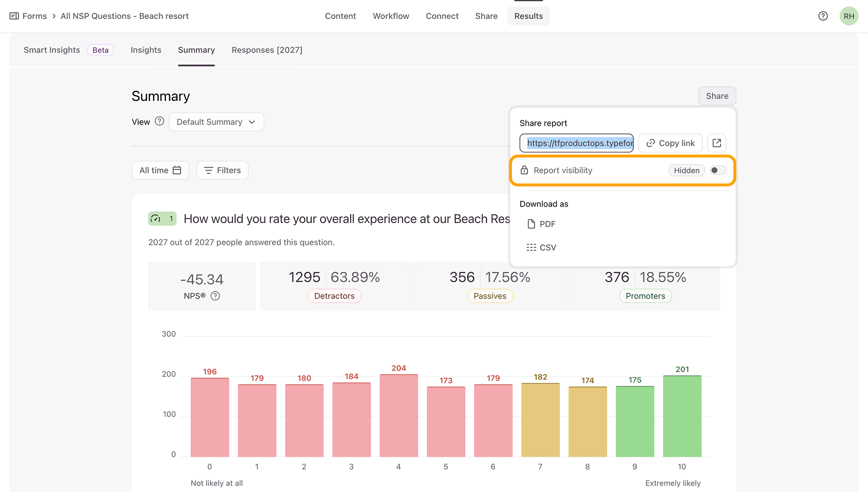Viewport: 868px width, 492px height.
Task: Download the report as CSV
Action: [541, 248]
